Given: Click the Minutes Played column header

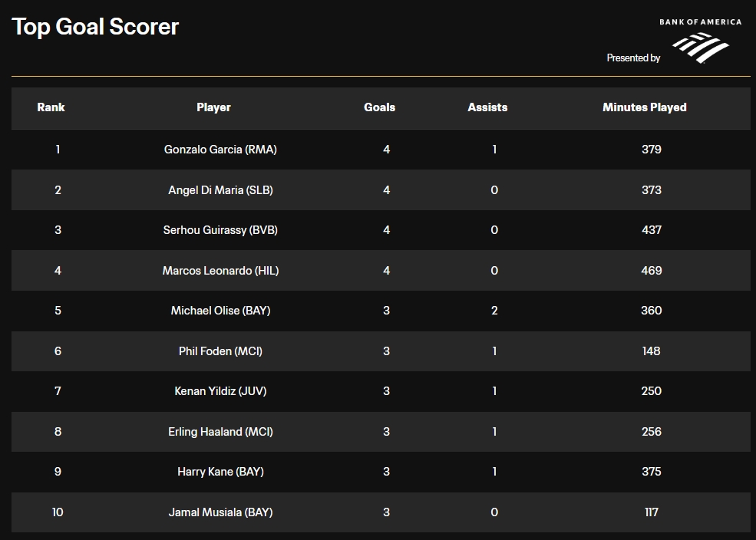Looking at the screenshot, I should tap(644, 107).
